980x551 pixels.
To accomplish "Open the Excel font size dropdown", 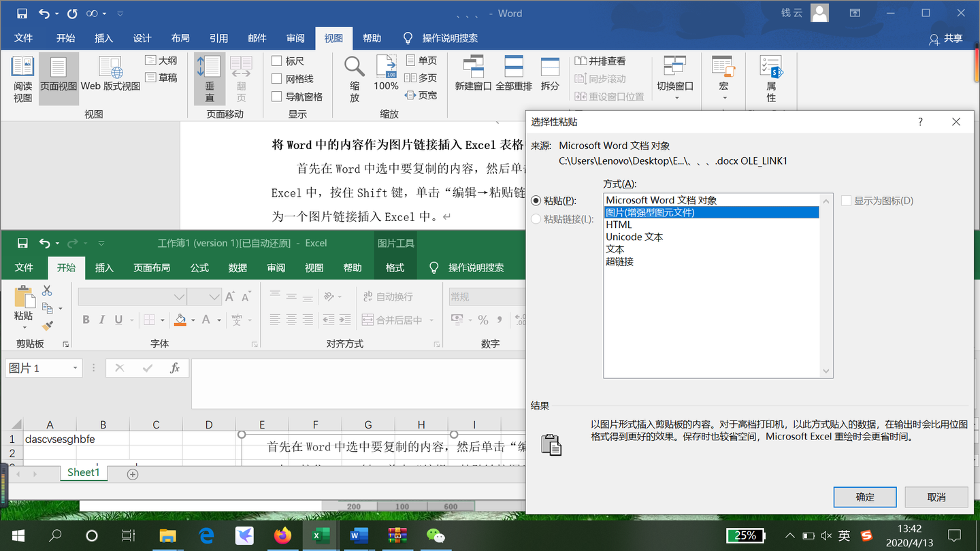I will [x=214, y=297].
